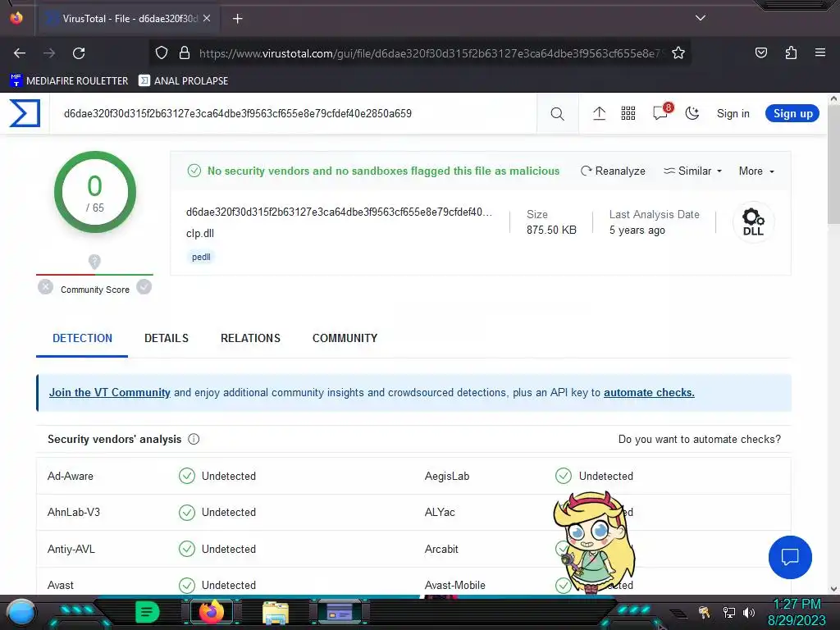Click Firefox on the taskbar
This screenshot has height=630, width=840.
(211, 612)
